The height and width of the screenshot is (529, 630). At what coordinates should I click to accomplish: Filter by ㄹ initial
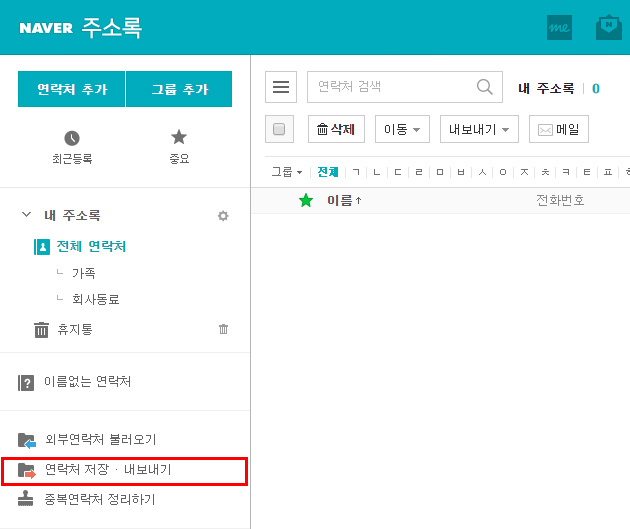(x=419, y=172)
